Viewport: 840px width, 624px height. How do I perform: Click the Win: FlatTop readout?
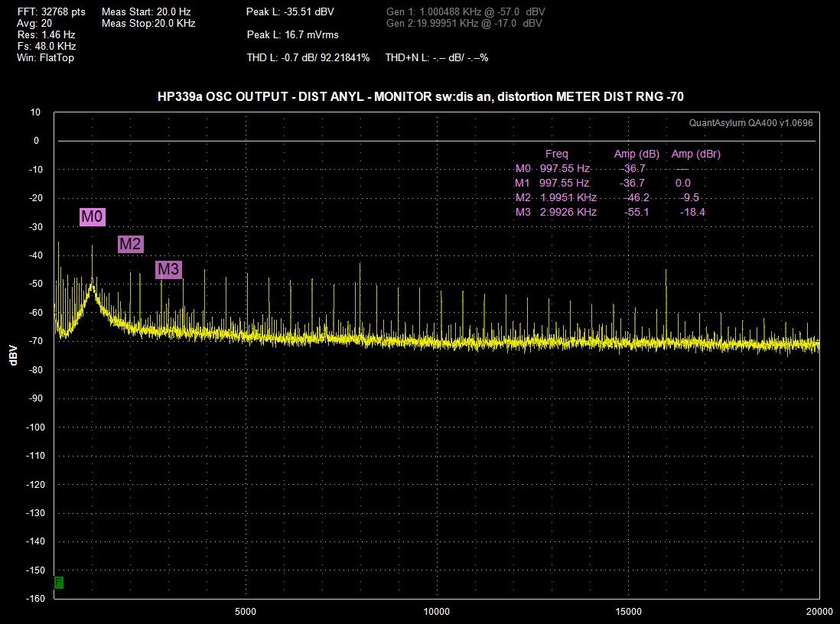46,58
